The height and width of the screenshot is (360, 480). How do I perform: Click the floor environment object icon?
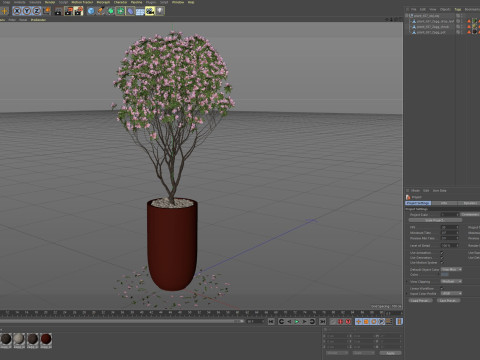(x=140, y=11)
